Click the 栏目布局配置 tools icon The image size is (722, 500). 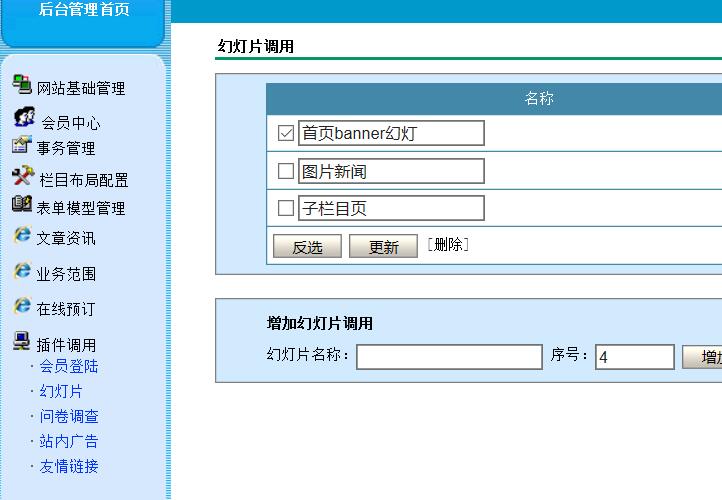[x=23, y=177]
